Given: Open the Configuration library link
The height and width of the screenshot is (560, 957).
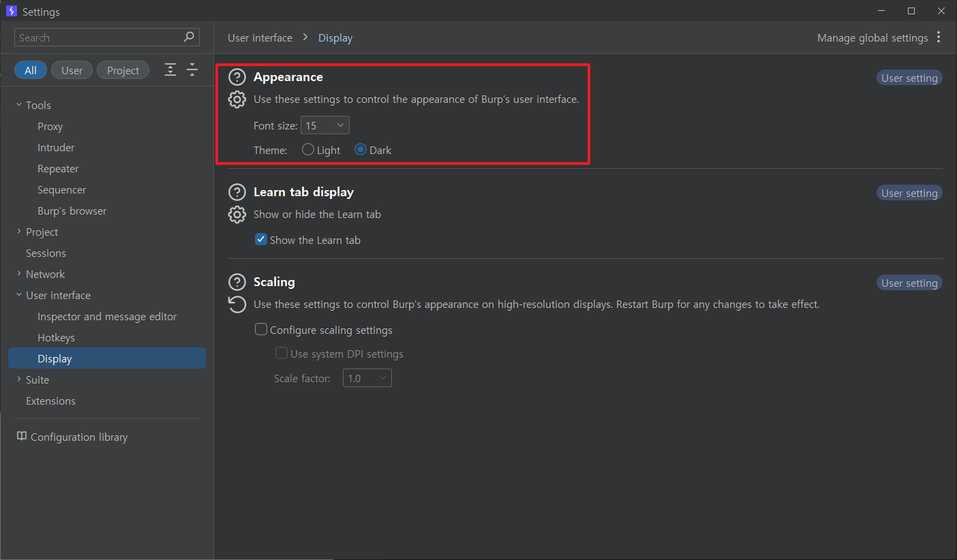Looking at the screenshot, I should [x=79, y=437].
